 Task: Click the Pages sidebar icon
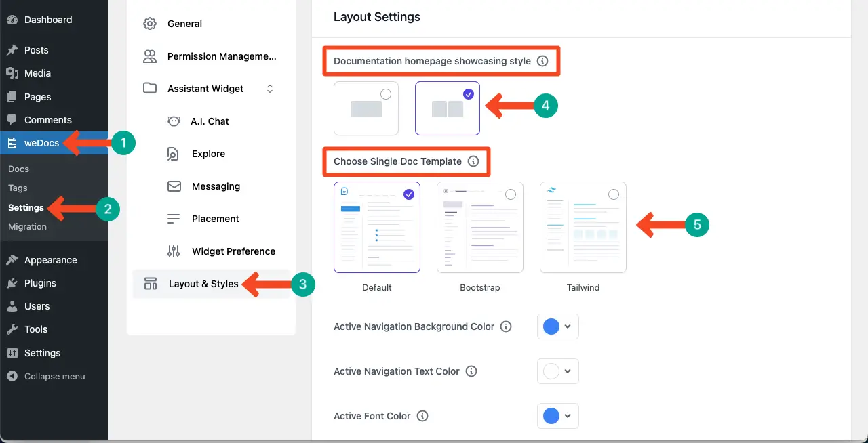pos(12,97)
